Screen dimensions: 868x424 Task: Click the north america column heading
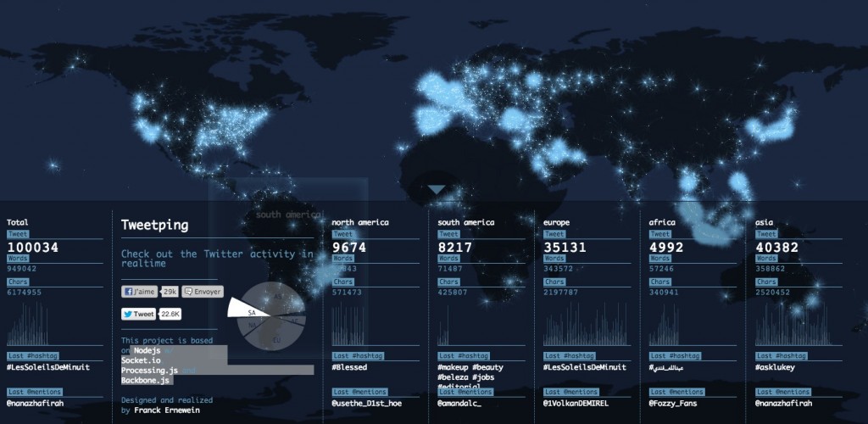[x=359, y=222]
